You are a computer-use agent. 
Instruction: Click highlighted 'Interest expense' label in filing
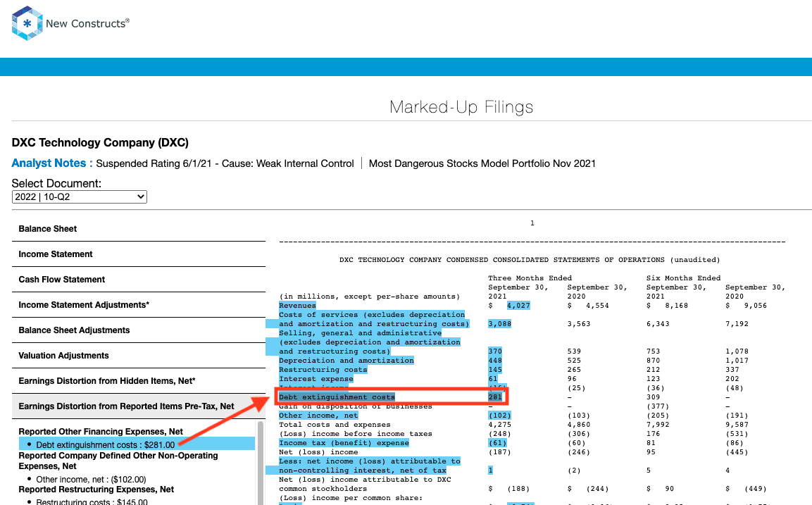tap(316, 379)
